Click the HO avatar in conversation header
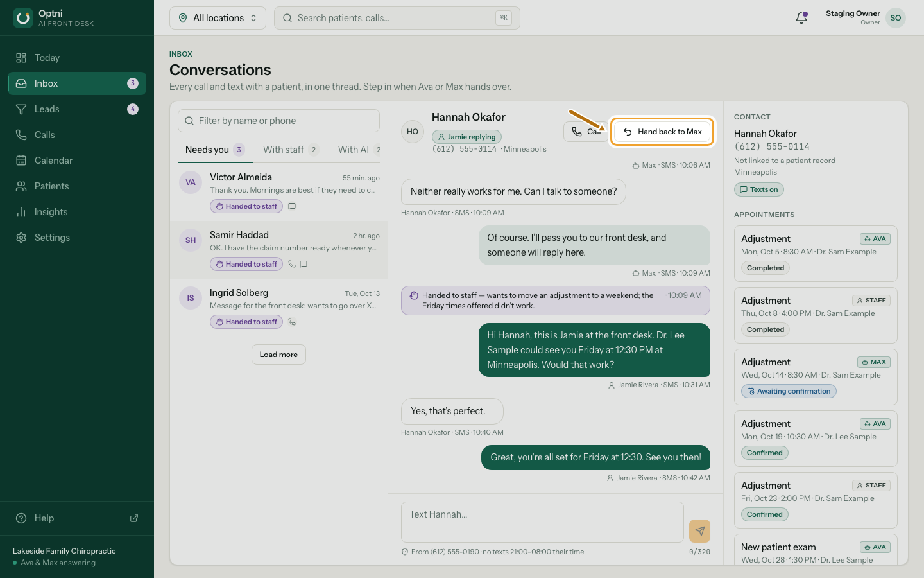Viewport: 924px width, 578px height. point(413,132)
